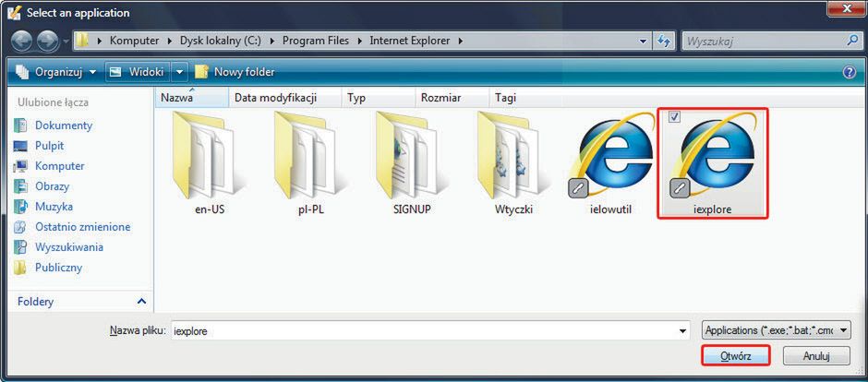Click the Tagi column header
The height and width of the screenshot is (382, 868).
pyautogui.click(x=506, y=98)
